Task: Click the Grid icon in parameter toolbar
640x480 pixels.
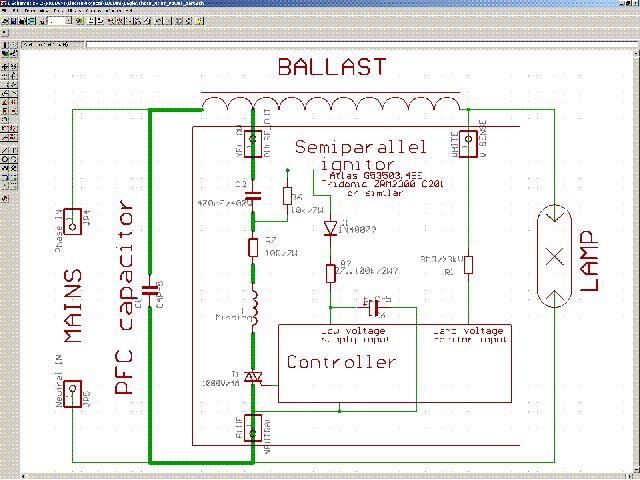Action: tap(4, 32)
